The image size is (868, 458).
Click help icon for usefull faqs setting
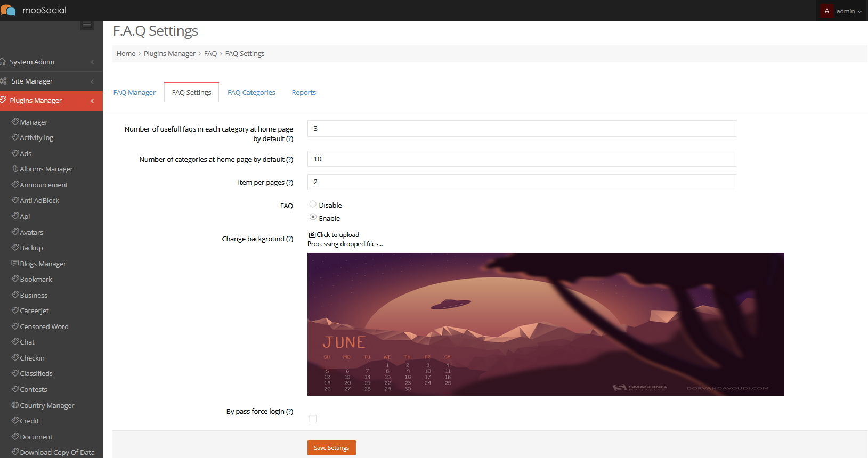point(289,139)
